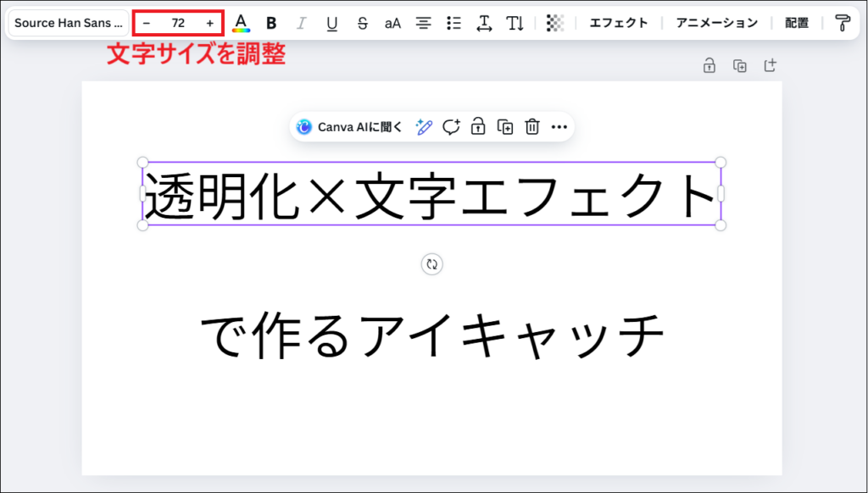Viewport: 868px width, 493px height.
Task: Open the list formatting options
Action: [x=453, y=23]
